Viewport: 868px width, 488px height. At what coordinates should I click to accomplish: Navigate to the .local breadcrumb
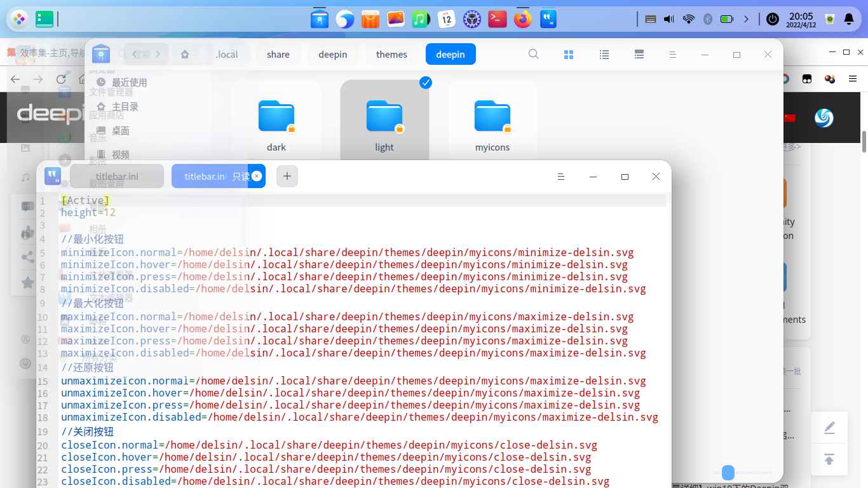tap(227, 55)
